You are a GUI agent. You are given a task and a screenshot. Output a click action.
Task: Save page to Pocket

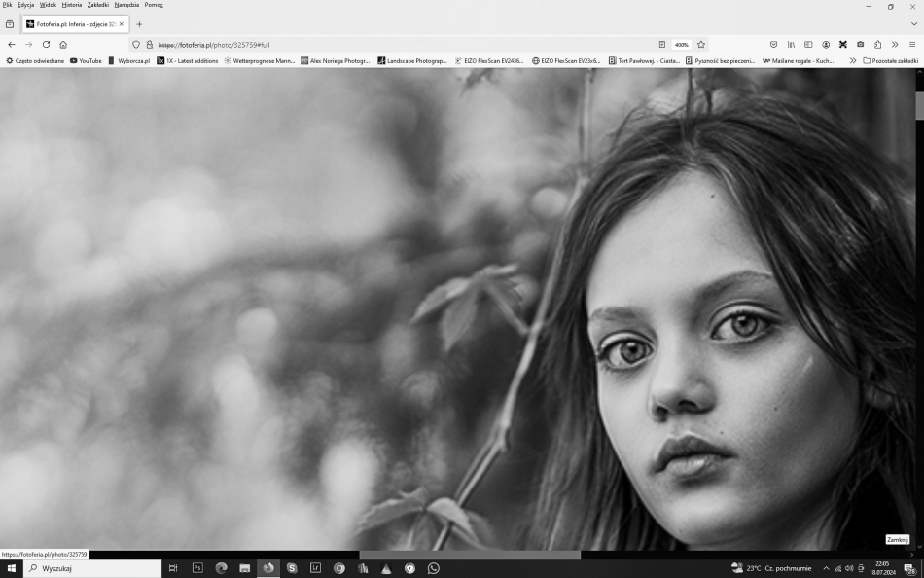pyautogui.click(x=774, y=44)
